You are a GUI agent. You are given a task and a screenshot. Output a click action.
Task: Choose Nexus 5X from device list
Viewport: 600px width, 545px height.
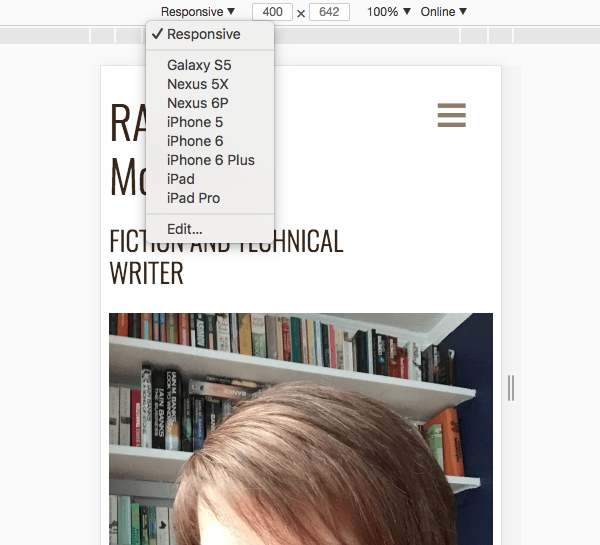point(210,84)
